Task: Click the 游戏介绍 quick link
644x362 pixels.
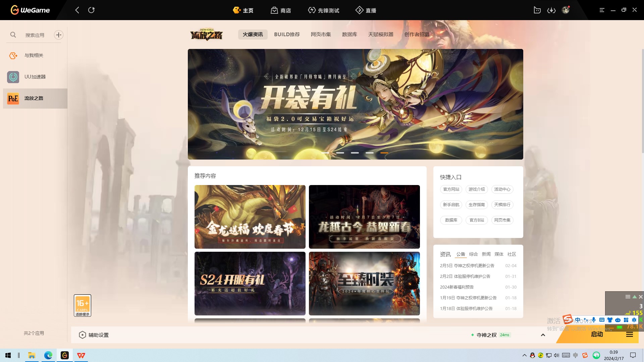Action: pyautogui.click(x=477, y=189)
